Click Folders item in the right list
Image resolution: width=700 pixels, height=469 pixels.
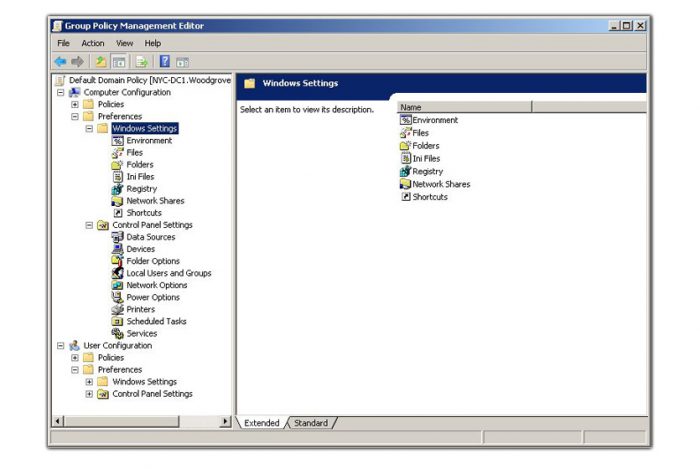[426, 146]
